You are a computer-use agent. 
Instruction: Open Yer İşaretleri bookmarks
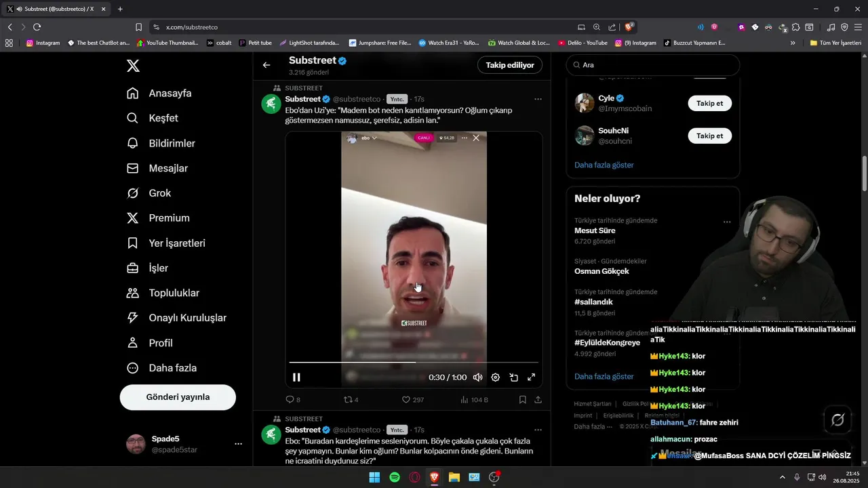[x=166, y=243]
